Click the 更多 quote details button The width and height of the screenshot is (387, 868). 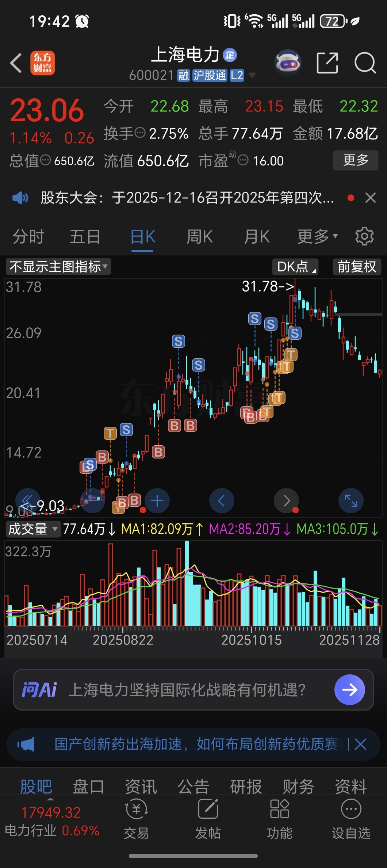click(356, 160)
